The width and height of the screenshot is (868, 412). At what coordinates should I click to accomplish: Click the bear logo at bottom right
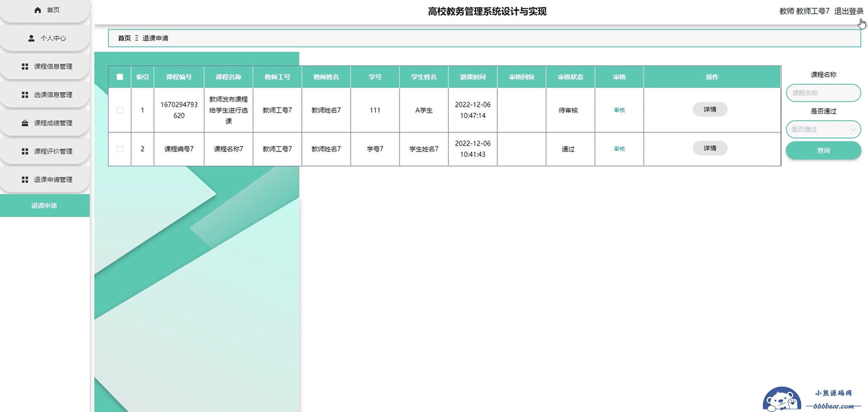click(x=782, y=400)
